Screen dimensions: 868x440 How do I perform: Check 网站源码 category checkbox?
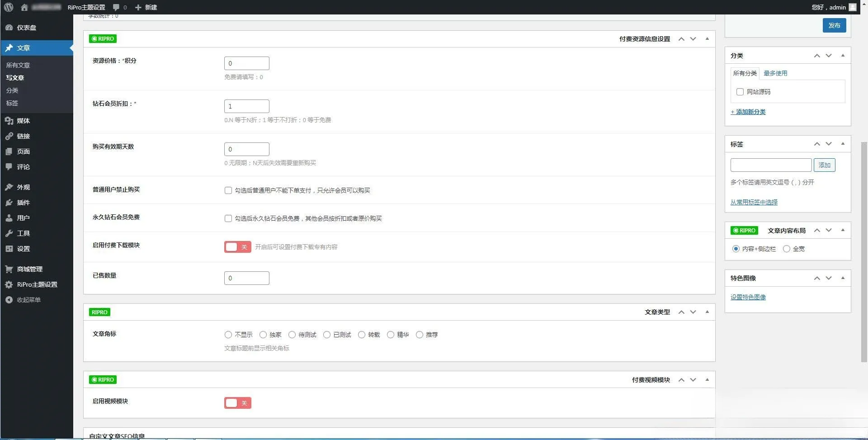click(740, 92)
